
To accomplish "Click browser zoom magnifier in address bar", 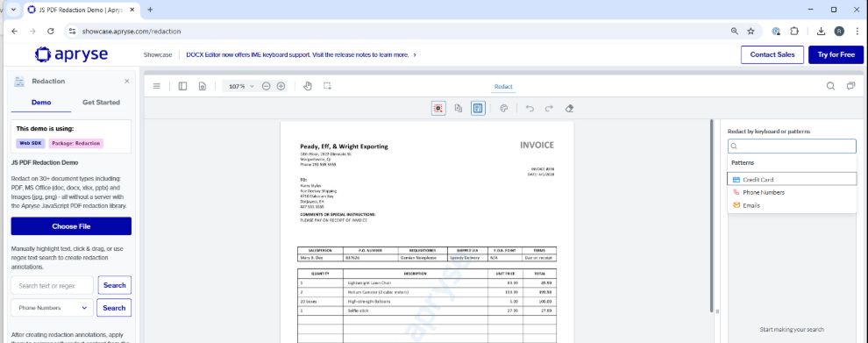I will click(x=735, y=32).
